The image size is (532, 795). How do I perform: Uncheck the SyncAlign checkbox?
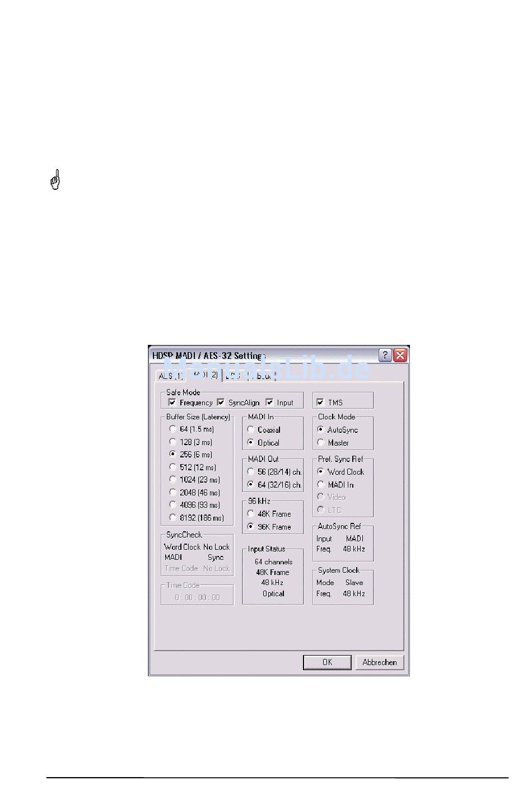coord(221,402)
